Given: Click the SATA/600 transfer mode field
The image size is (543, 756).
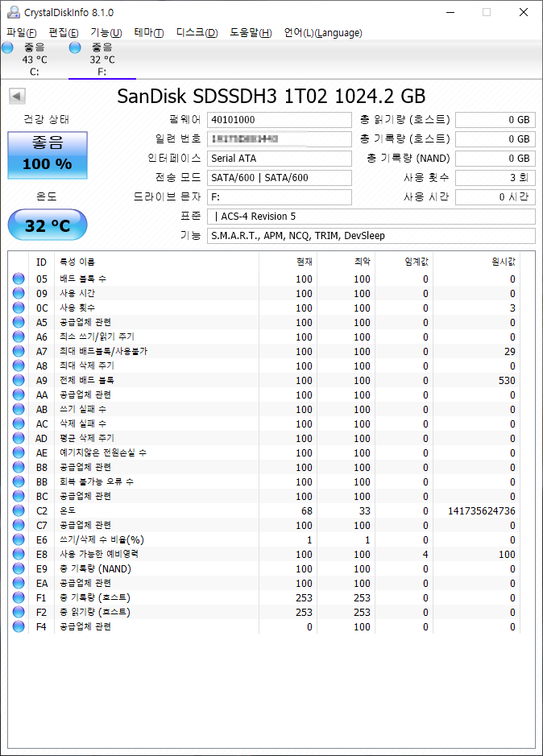Looking at the screenshot, I should (280, 177).
